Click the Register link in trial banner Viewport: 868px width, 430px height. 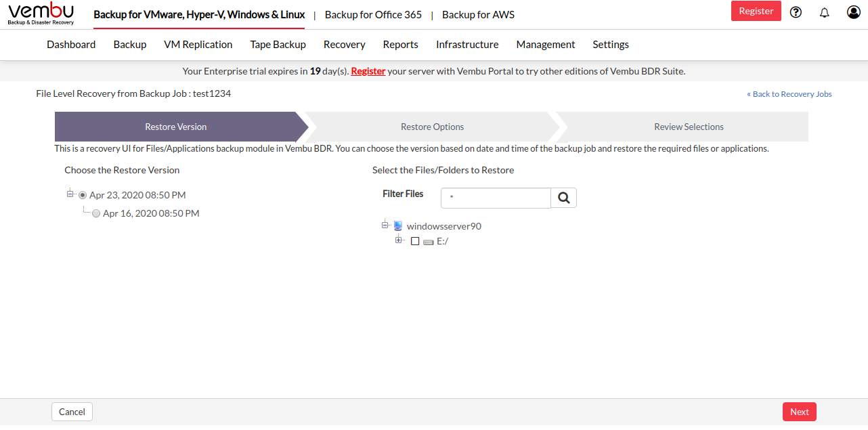click(368, 71)
